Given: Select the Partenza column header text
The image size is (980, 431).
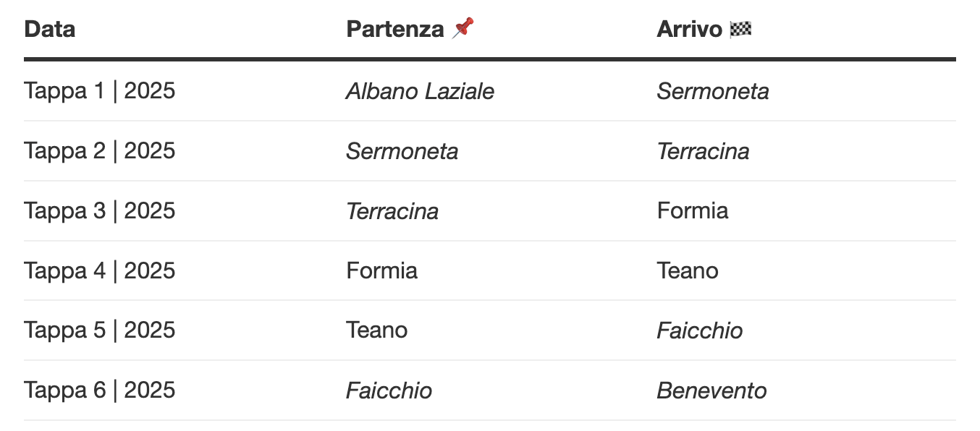Looking at the screenshot, I should [x=394, y=29].
